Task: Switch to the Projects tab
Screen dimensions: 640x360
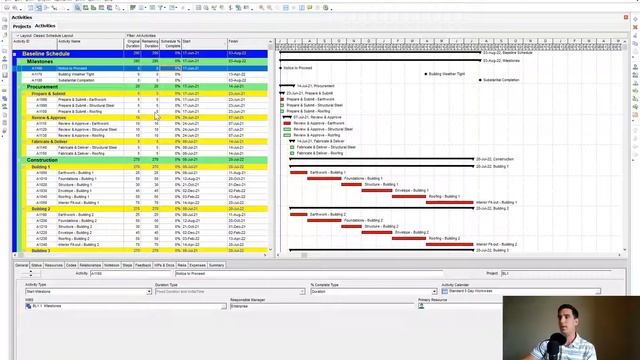Action: (x=22, y=26)
